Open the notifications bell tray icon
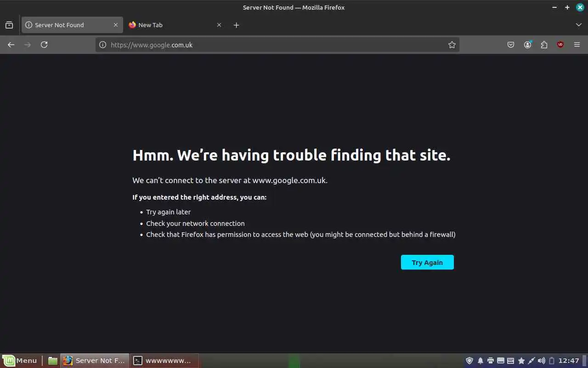Image resolution: width=588 pixels, height=368 pixels. click(x=481, y=361)
